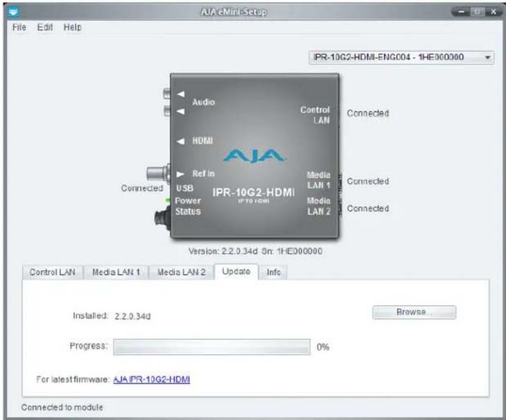The width and height of the screenshot is (506, 420).
Task: Click the Connected status next to Control LAN
Action: click(x=368, y=113)
